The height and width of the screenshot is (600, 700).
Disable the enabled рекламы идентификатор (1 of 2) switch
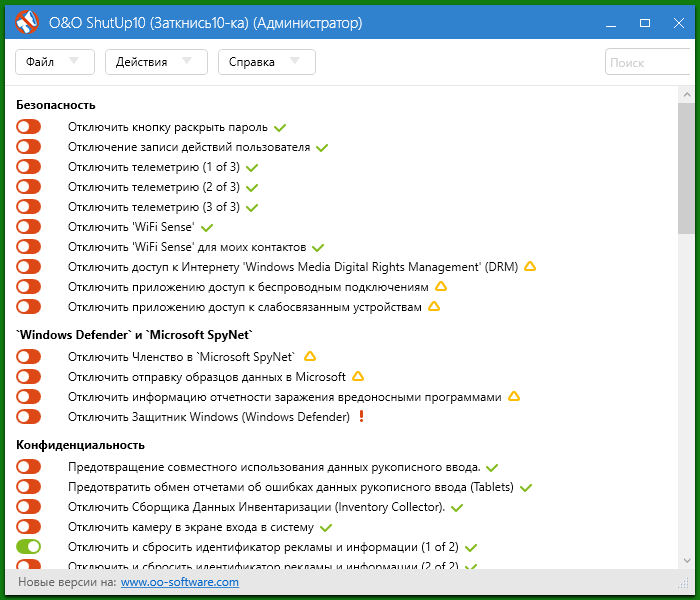29,547
